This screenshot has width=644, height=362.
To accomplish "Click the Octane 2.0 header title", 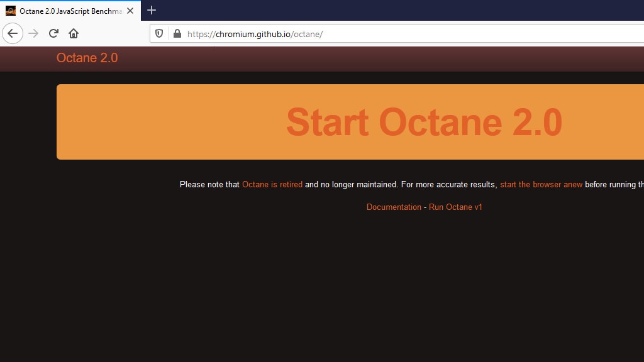I will (87, 58).
